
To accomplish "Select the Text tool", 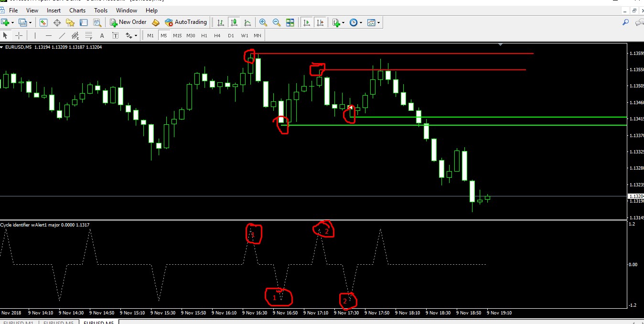I will pos(102,35).
